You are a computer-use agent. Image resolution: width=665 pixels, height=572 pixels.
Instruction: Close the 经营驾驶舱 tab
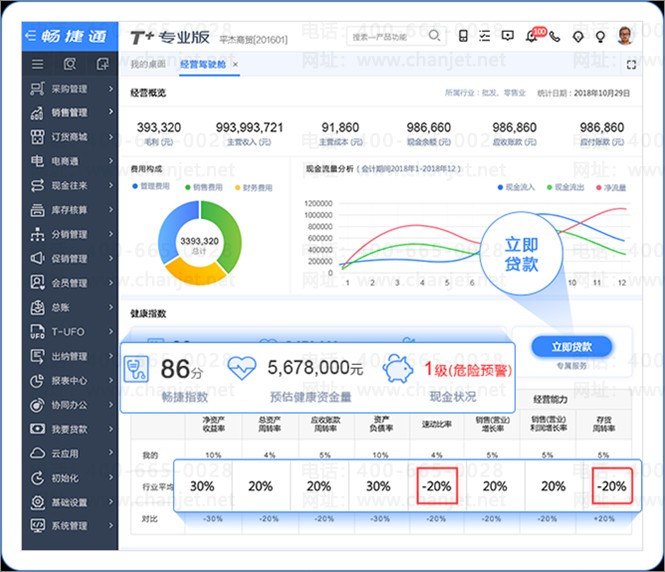click(x=235, y=64)
